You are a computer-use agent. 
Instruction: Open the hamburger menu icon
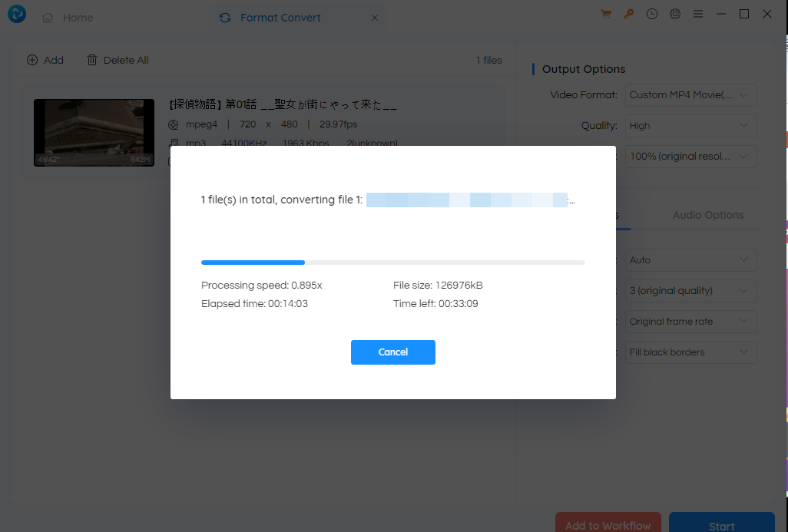(698, 14)
